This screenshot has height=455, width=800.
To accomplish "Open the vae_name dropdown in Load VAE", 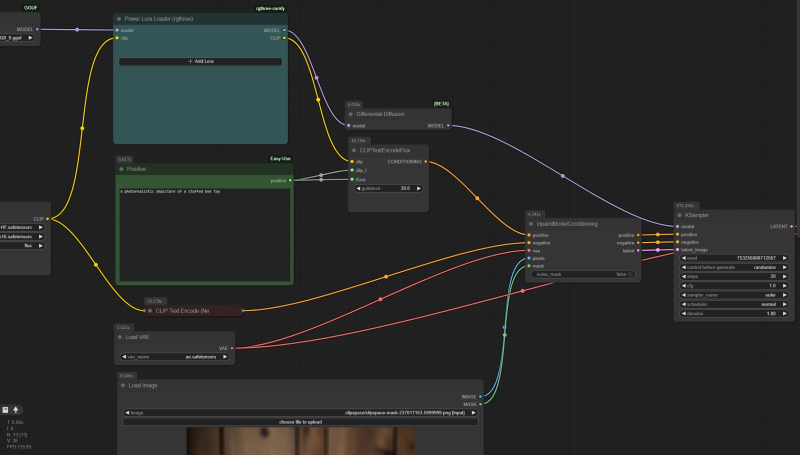I will click(x=174, y=355).
